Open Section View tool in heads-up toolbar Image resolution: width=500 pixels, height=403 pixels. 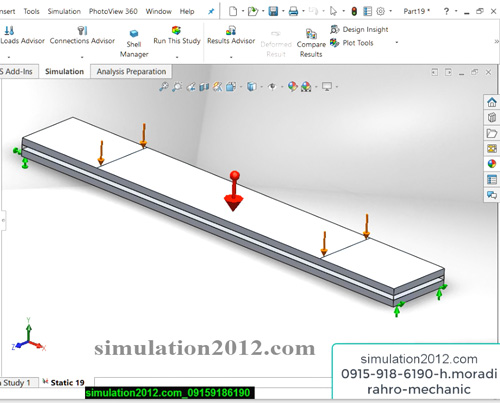click(x=204, y=87)
